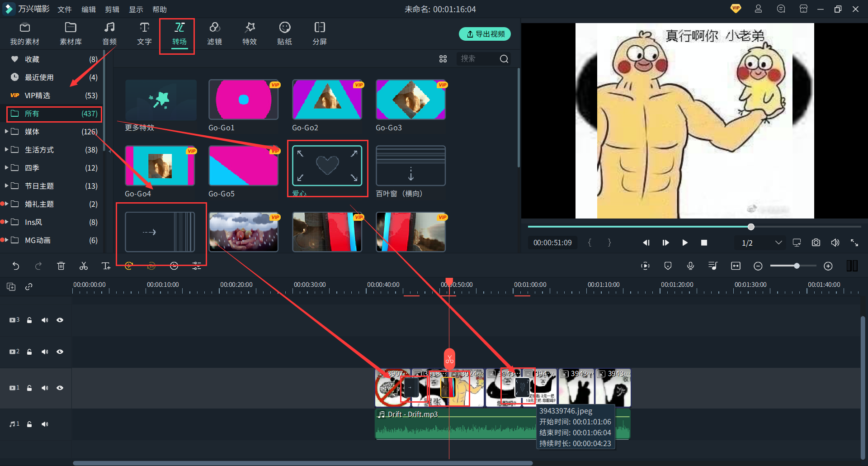The image size is (868, 466).
Task: Open the 编辑 menu
Action: coord(89,9)
